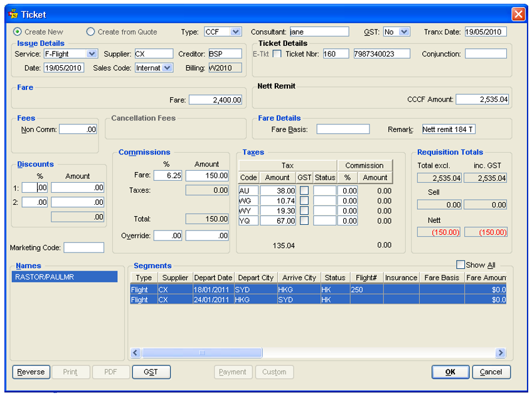Click the Override percent field
This screenshot has width=532, height=395.
click(168, 235)
